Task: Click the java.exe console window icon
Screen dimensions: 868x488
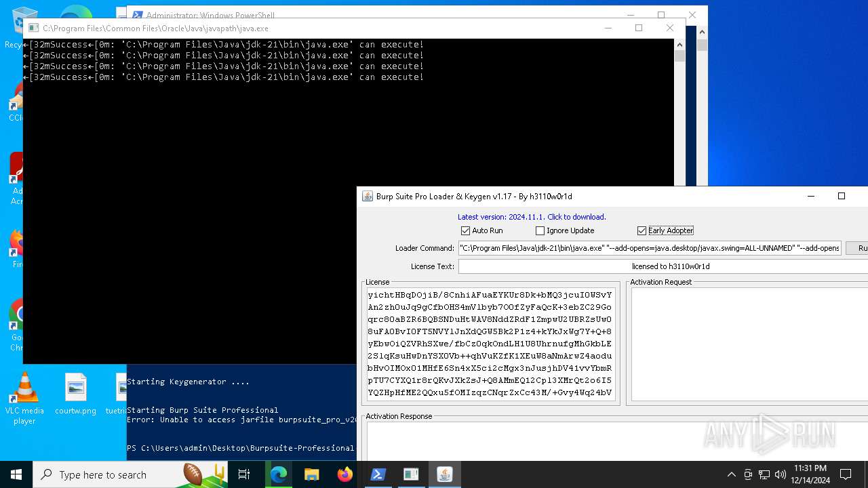Action: 33,28
